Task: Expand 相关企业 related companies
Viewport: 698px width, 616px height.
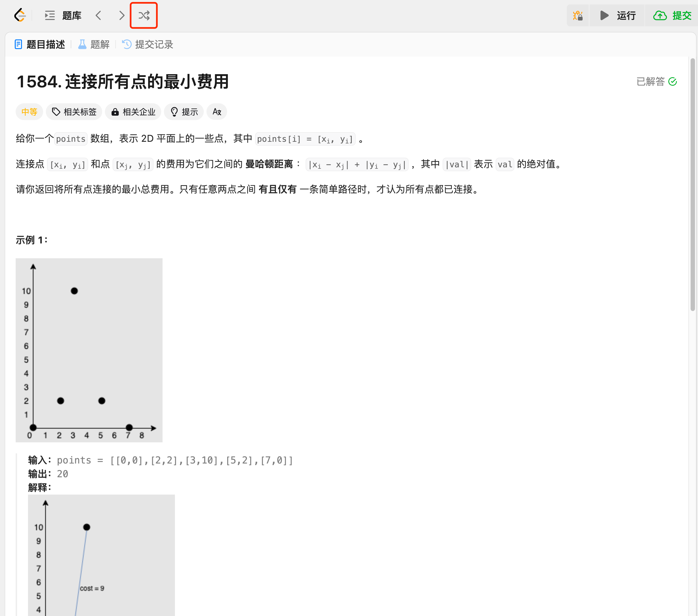Action: (133, 112)
